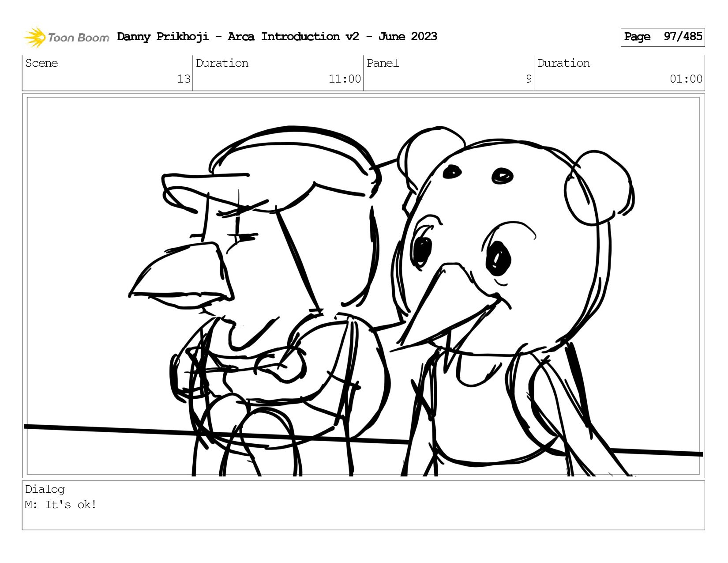Click the storyboard panel drawing of two characters

363,286
